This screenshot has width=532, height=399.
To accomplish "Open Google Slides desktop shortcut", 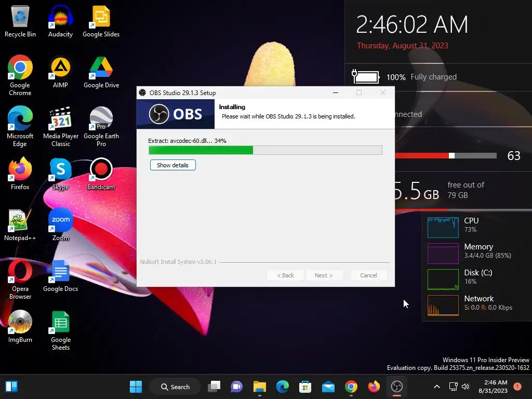I will 101,20.
